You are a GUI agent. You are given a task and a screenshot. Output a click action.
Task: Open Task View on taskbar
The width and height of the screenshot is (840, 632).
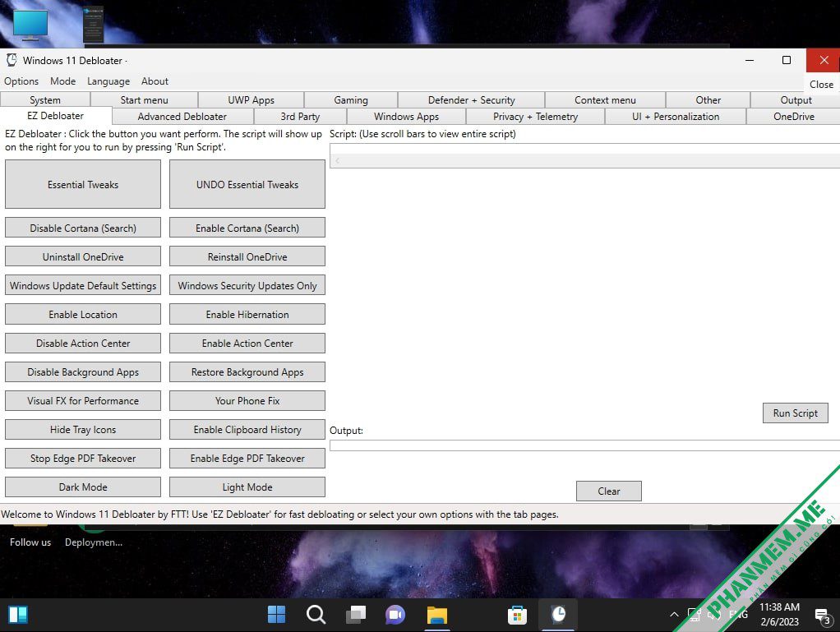tap(356, 614)
